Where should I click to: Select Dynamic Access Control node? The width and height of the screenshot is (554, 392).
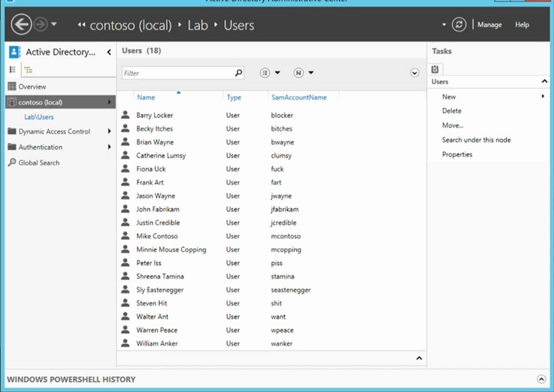(x=54, y=132)
